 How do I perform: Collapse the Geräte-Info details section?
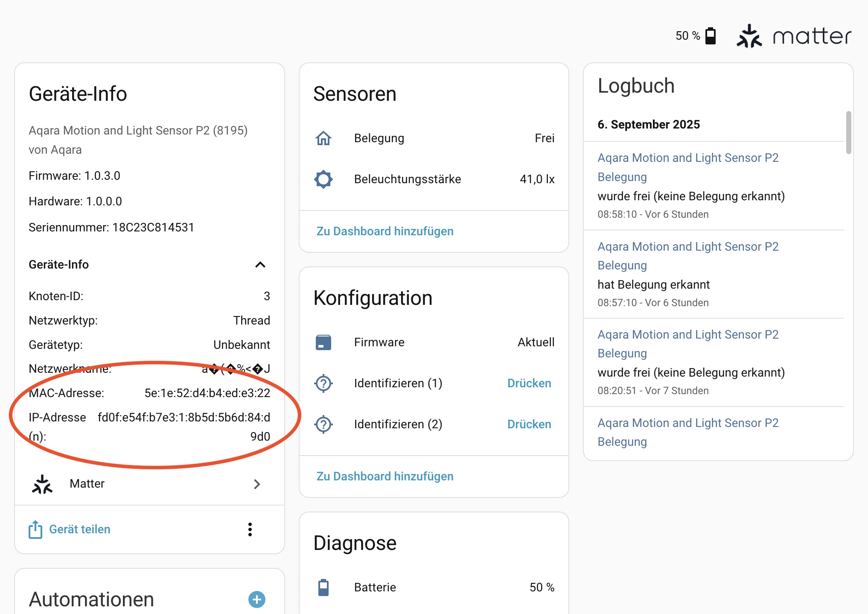260,265
